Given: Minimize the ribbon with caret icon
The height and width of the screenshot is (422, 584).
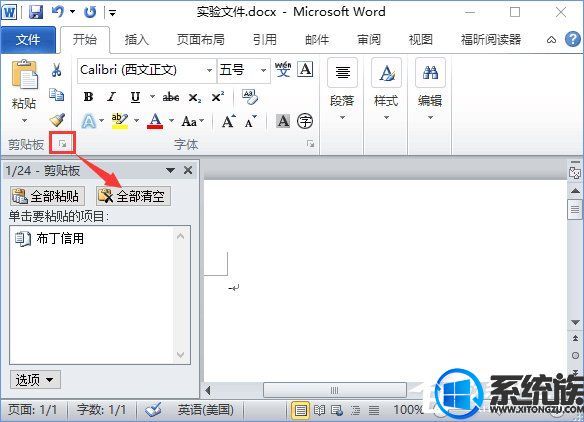Looking at the screenshot, I should (551, 39).
